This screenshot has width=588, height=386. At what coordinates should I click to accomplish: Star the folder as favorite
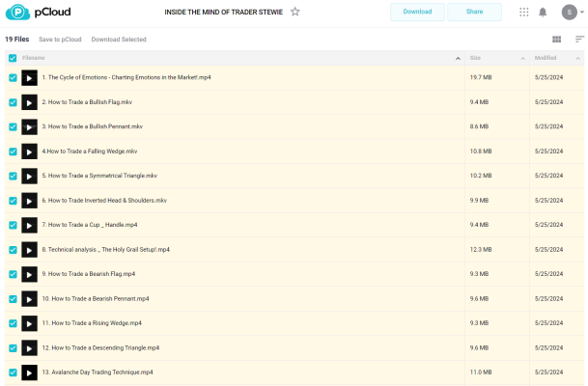[295, 12]
